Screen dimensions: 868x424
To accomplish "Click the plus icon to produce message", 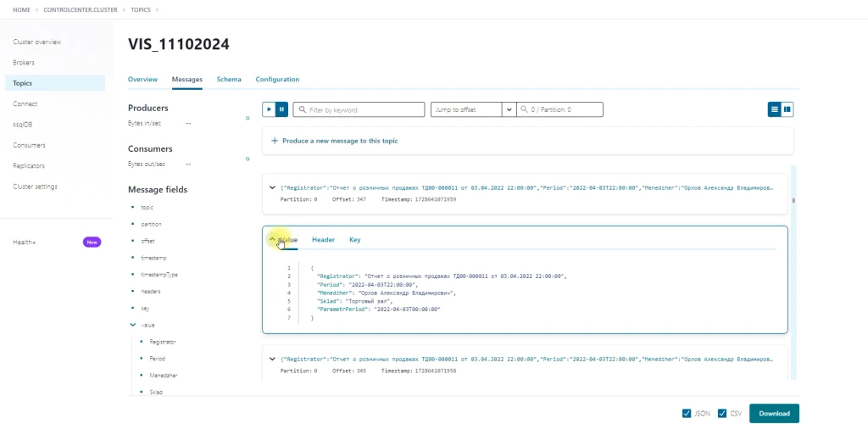I will point(274,141).
